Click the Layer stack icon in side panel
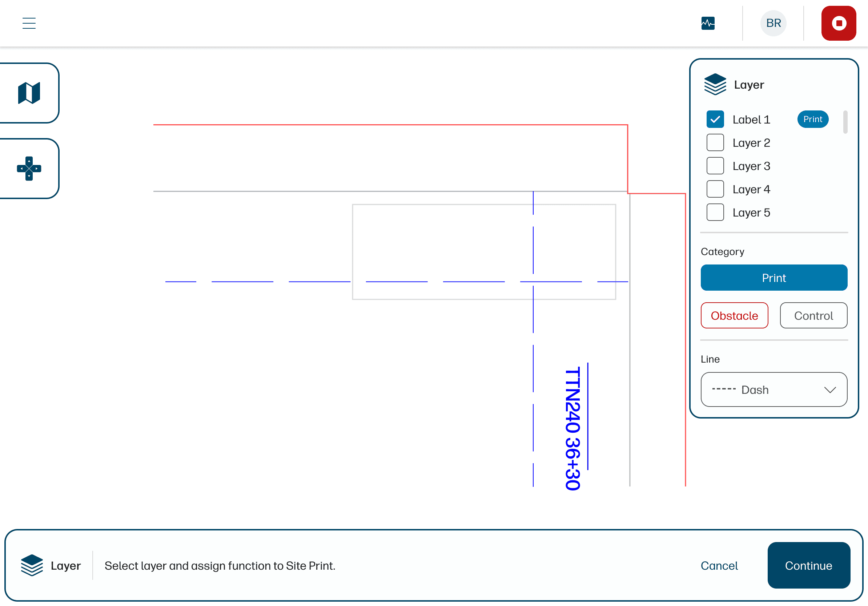 click(x=715, y=84)
